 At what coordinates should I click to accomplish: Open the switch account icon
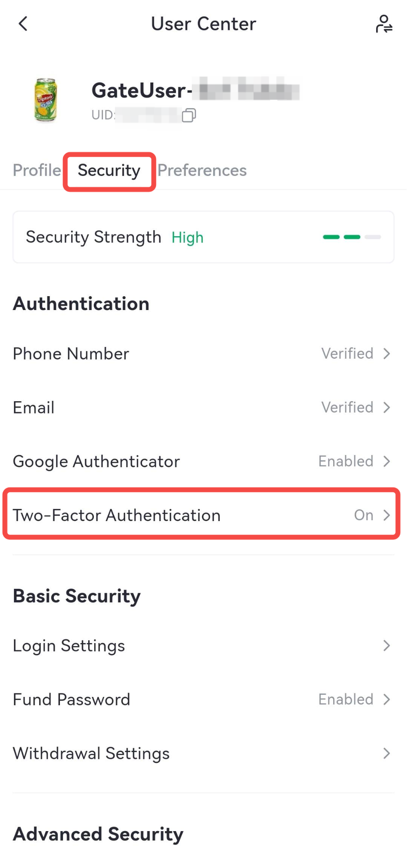[384, 24]
